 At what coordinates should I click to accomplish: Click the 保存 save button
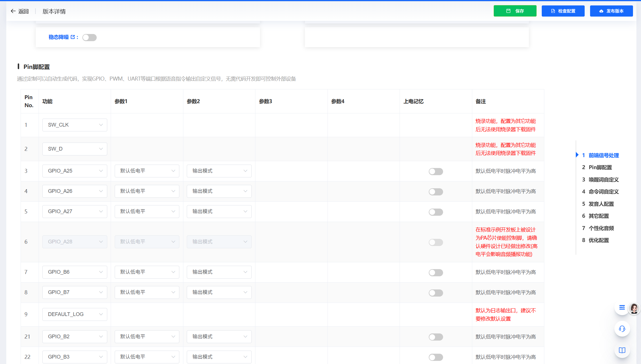[x=515, y=11]
